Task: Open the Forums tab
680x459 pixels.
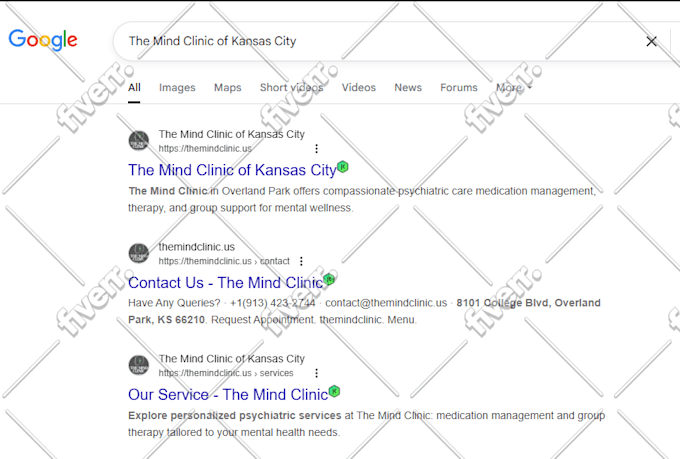Action: click(458, 88)
